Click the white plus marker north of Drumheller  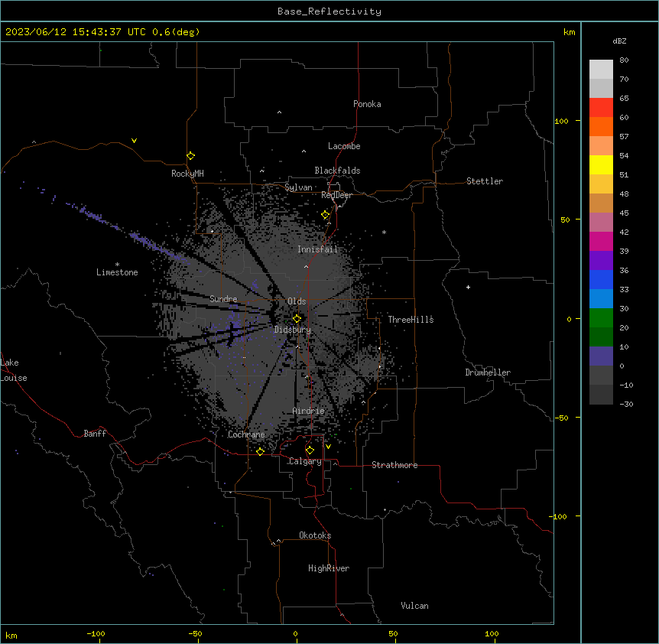click(x=468, y=287)
